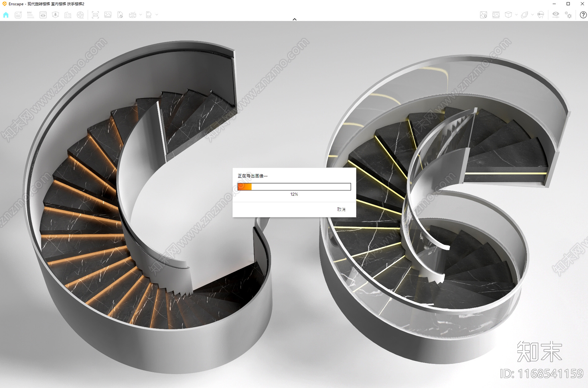Expand the 360 panorama dropdown arrow
The image size is (588, 388).
click(x=140, y=15)
